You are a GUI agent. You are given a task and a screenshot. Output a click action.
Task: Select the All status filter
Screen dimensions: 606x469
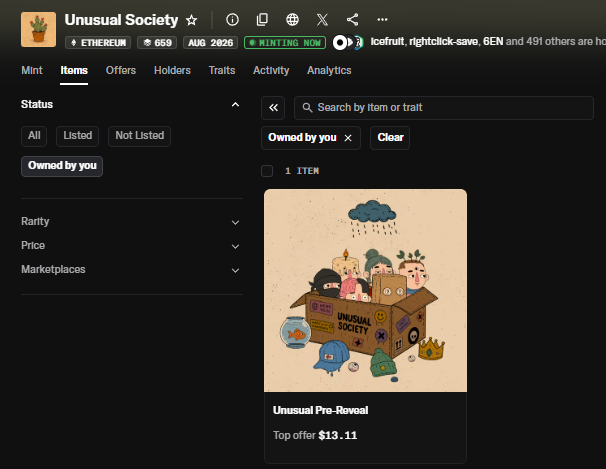pos(34,136)
